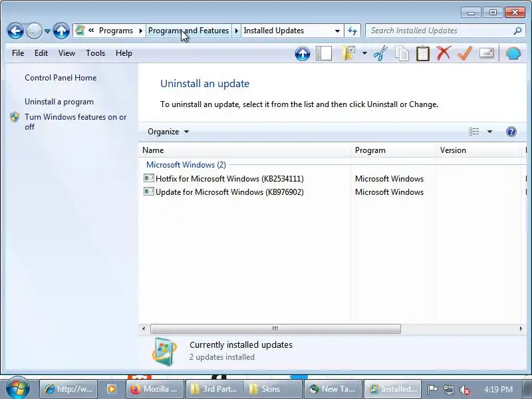Click Installed Updates in address bar
This screenshot has width=532, height=399.
click(273, 31)
